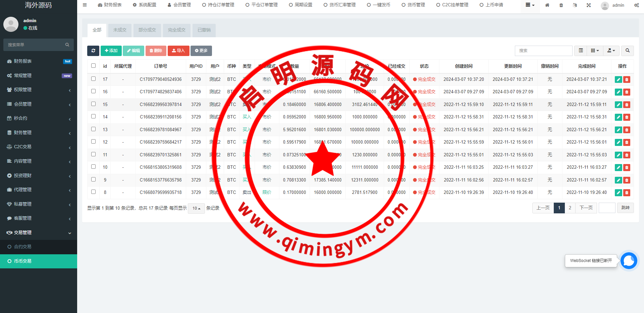Open the page size dropdown showing 10
The width and height of the screenshot is (644, 313).
pos(196,208)
